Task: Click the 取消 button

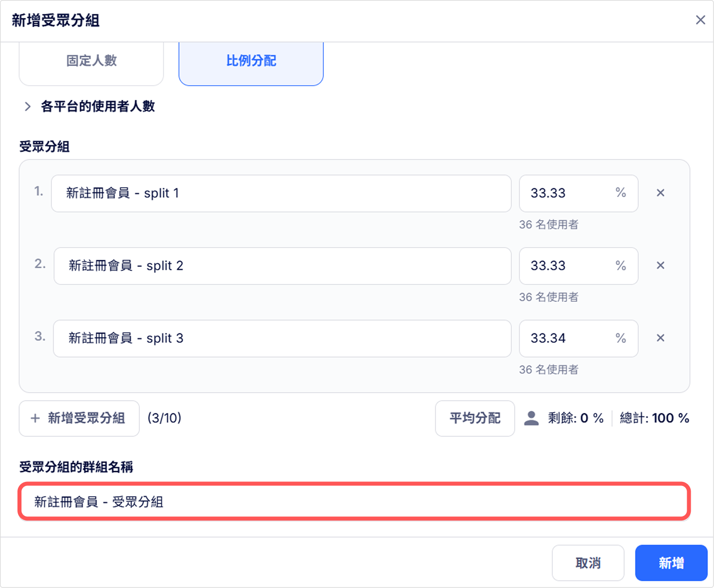Action: click(x=588, y=563)
